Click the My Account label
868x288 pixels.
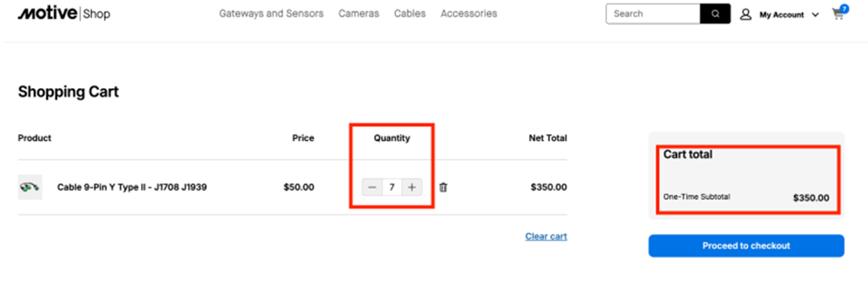(781, 14)
